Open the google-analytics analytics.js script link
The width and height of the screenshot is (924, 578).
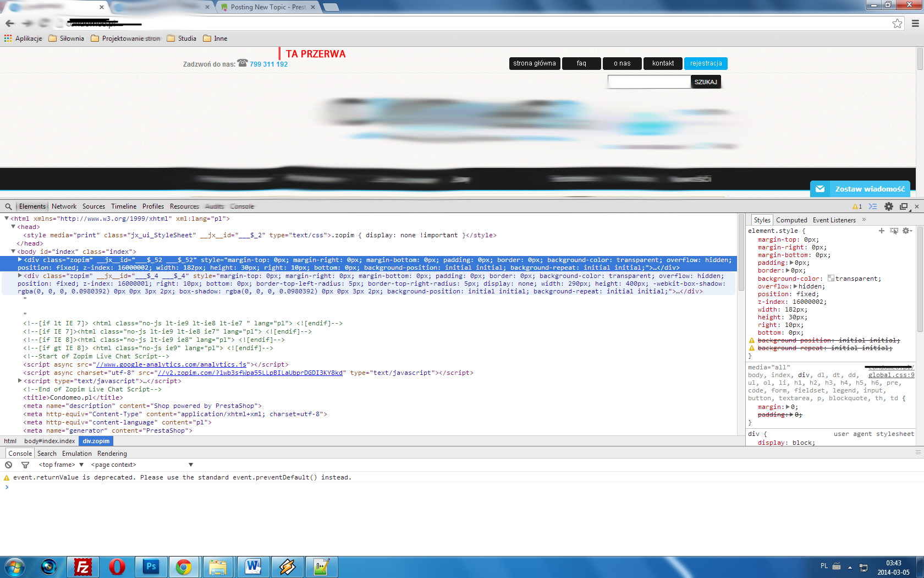172,364
